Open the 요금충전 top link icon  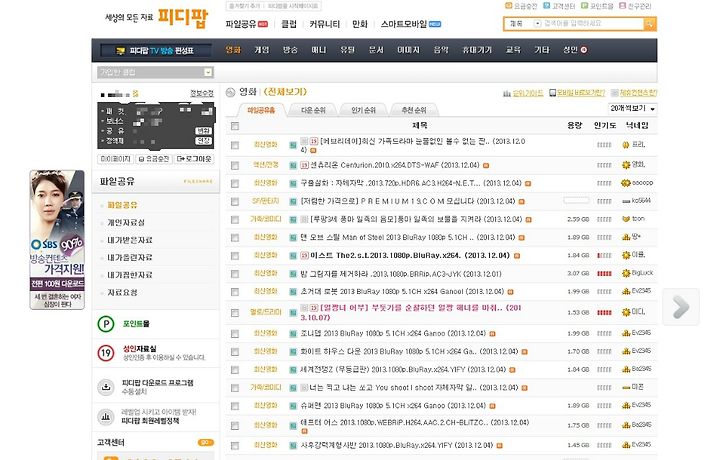tap(508, 6)
